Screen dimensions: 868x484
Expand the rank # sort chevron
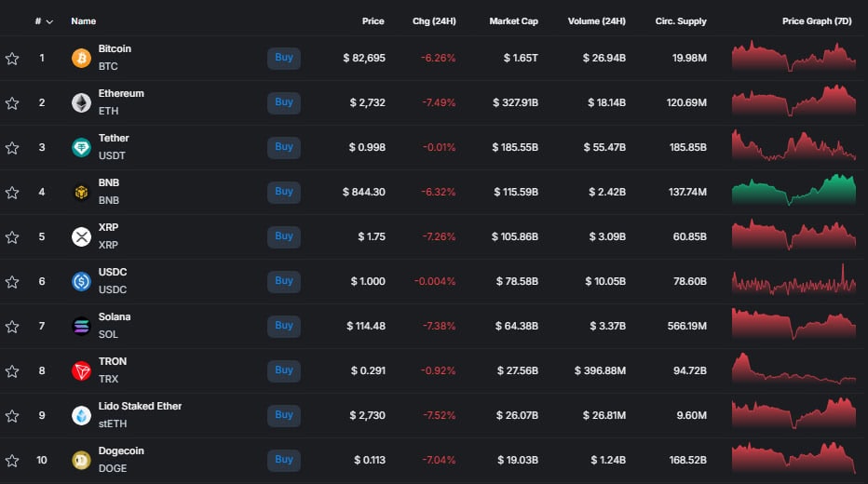point(49,21)
